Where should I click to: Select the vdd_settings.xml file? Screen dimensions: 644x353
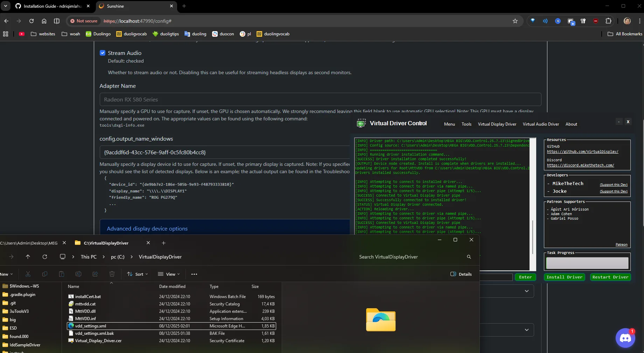[91, 326]
